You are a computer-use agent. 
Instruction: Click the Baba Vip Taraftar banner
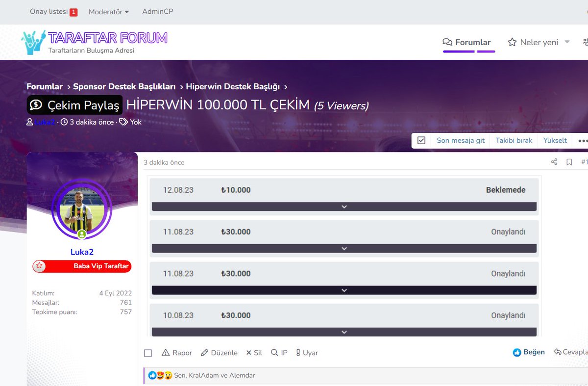click(82, 266)
